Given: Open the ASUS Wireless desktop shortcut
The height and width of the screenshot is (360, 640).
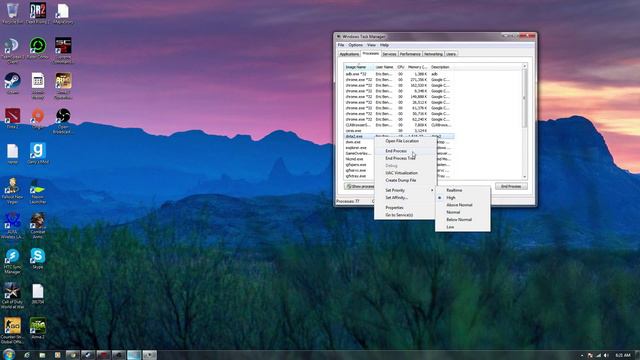Looking at the screenshot, I should click(x=13, y=226).
